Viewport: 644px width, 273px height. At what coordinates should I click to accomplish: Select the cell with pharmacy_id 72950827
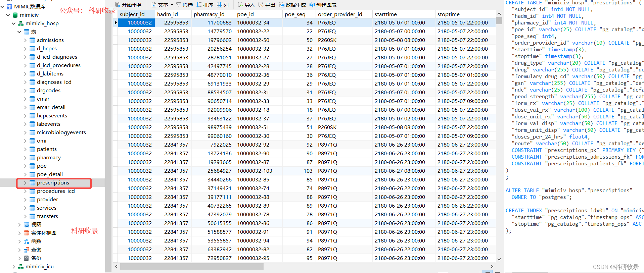tap(213, 258)
